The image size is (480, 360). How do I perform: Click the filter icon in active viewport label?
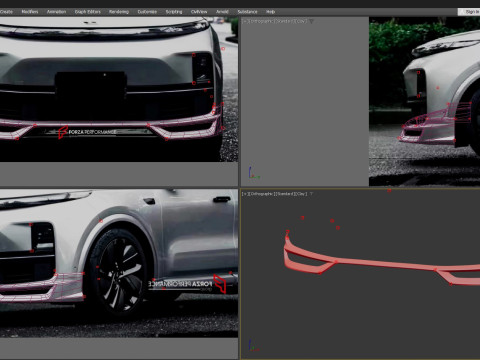pyautogui.click(x=312, y=194)
